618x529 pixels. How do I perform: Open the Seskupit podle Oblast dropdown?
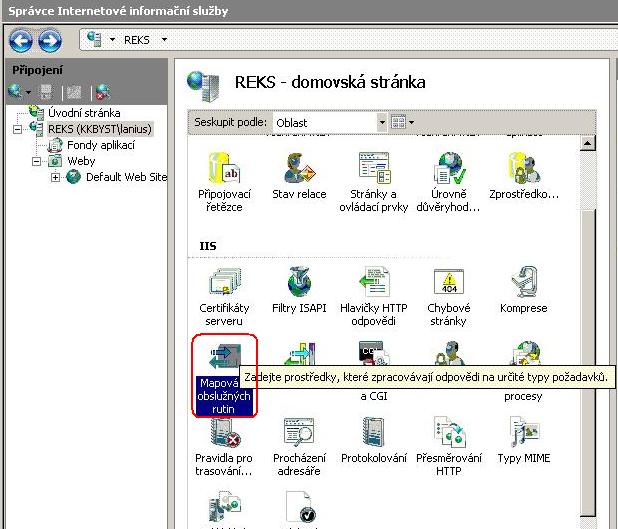382,123
